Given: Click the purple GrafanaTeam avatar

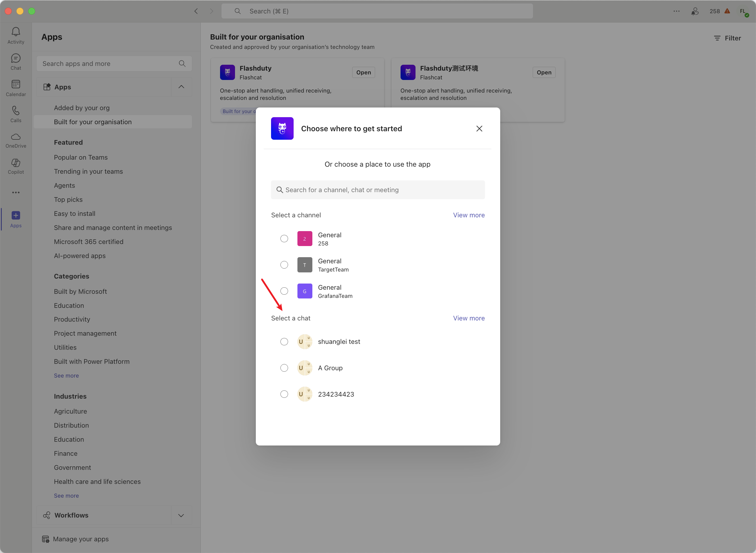Looking at the screenshot, I should 305,291.
